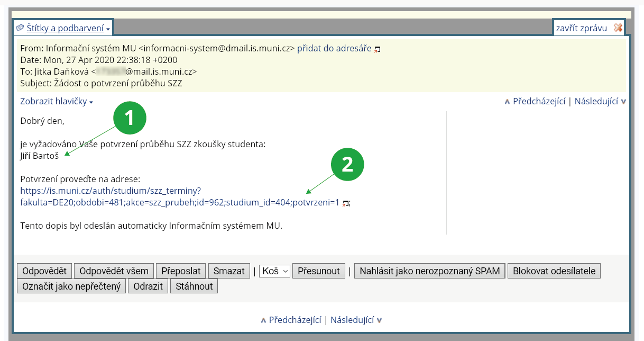The height and width of the screenshot is (341, 644).
Task: Open the Koš folder select box
Action: [x=275, y=271]
